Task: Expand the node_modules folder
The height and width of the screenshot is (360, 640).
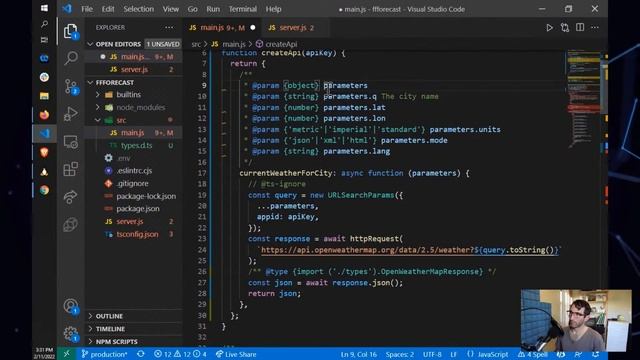Action: 134,107
